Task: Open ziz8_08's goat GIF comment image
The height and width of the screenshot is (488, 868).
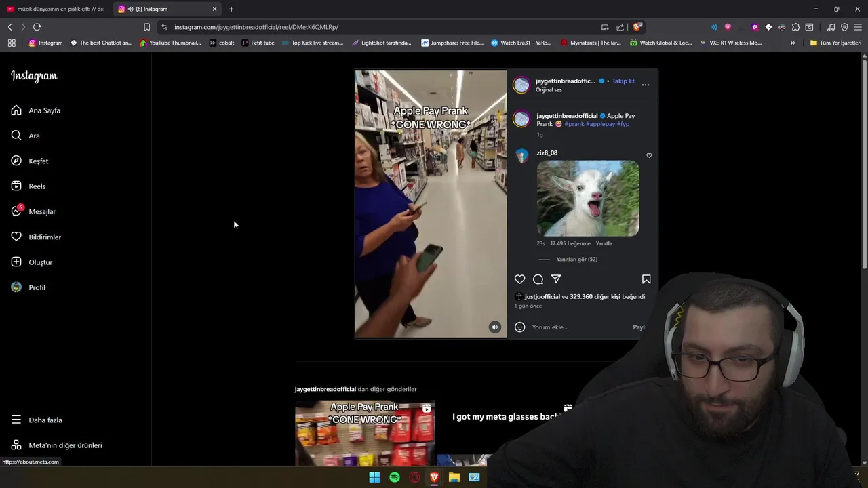Action: tap(588, 199)
